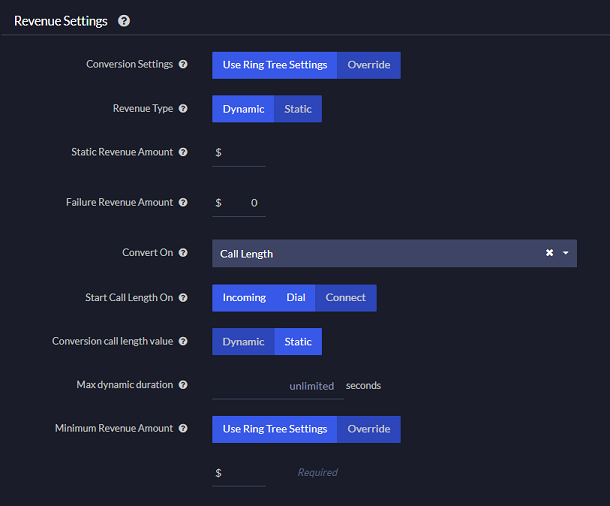Open help icon beside Revenue Settings heading

(124, 21)
